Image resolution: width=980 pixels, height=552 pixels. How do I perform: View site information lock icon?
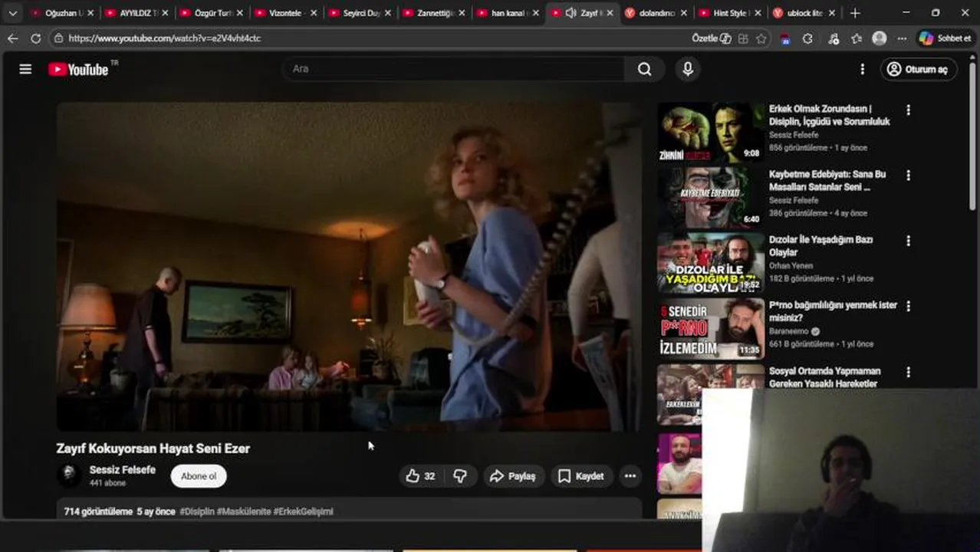pos(58,38)
